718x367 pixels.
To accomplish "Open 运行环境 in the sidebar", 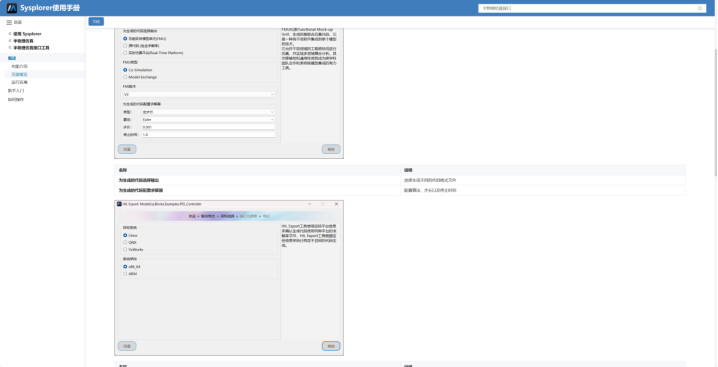I will (19, 82).
